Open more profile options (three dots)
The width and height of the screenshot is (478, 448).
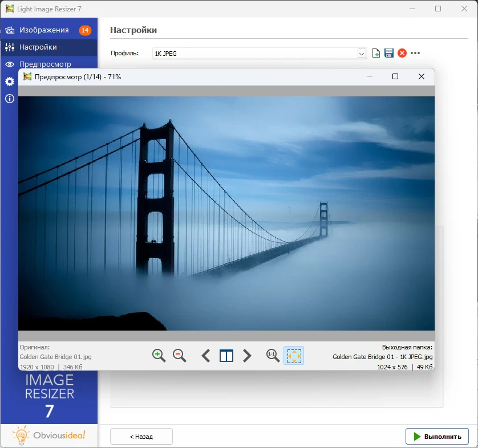click(415, 53)
